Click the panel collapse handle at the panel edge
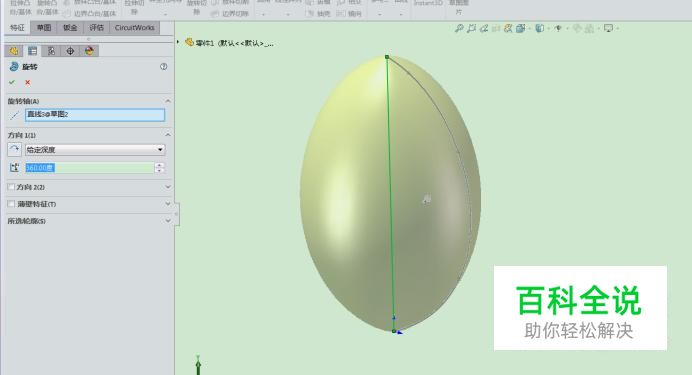This screenshot has width=692, height=375. (177, 214)
